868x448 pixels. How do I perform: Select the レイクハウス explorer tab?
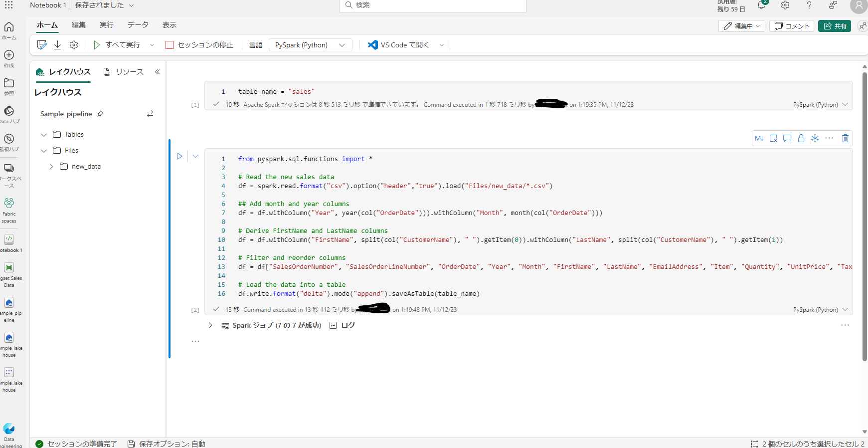tap(63, 72)
